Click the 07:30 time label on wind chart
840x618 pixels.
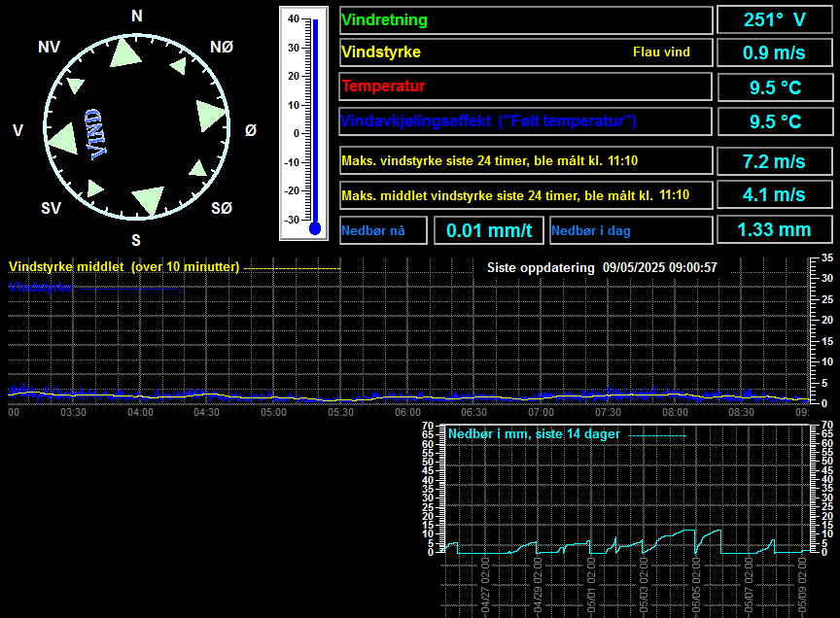[x=608, y=412]
